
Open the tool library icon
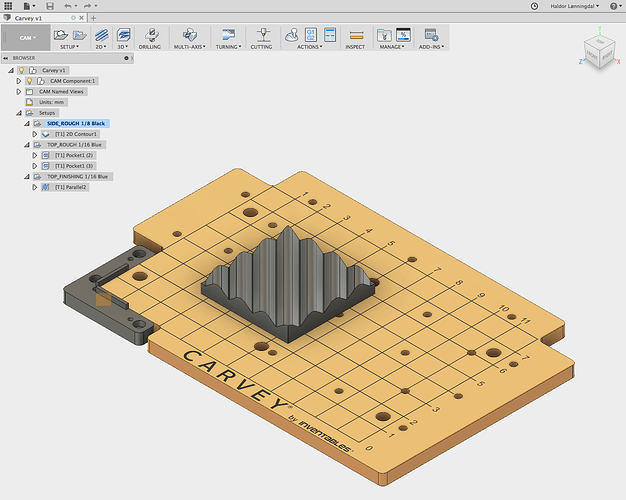click(384, 35)
